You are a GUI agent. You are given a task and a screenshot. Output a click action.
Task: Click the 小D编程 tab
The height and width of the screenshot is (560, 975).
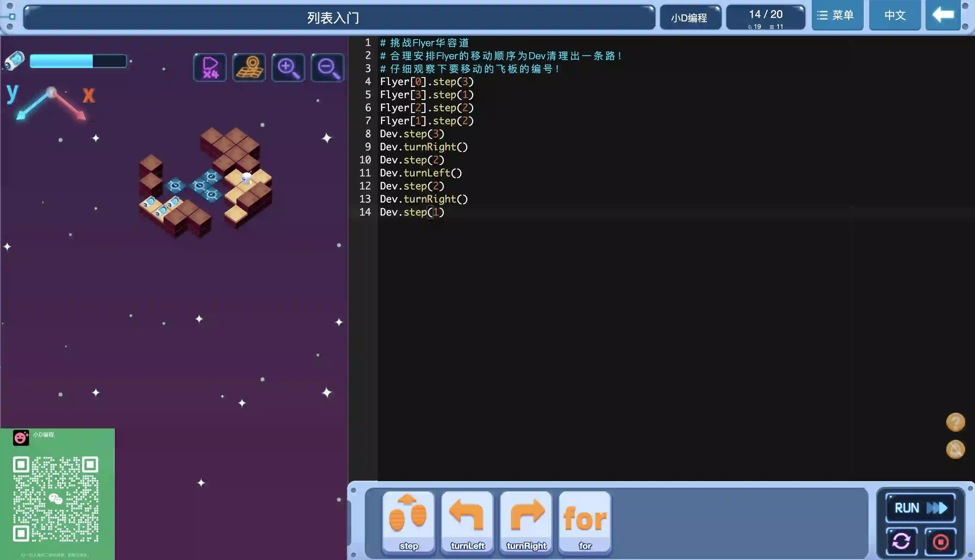click(690, 18)
